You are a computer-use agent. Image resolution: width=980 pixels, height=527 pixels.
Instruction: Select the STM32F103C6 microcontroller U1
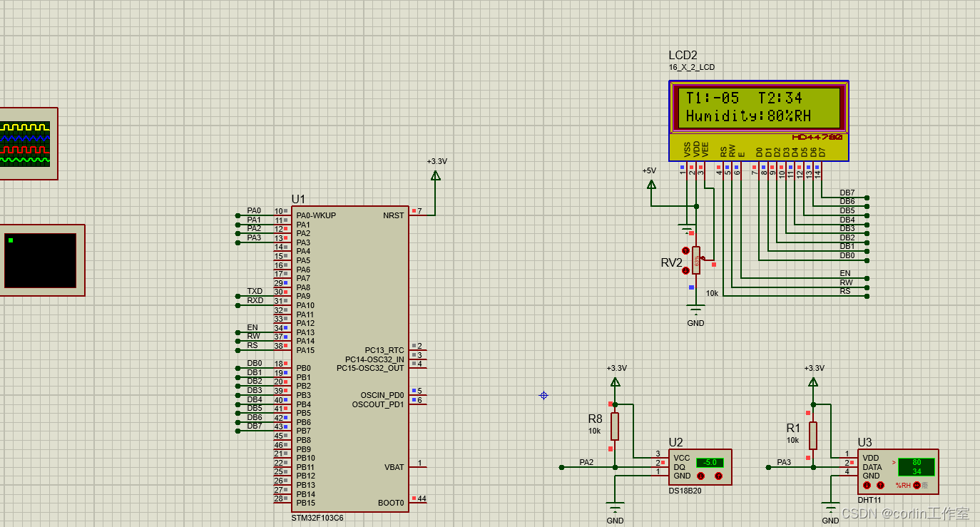click(349, 357)
